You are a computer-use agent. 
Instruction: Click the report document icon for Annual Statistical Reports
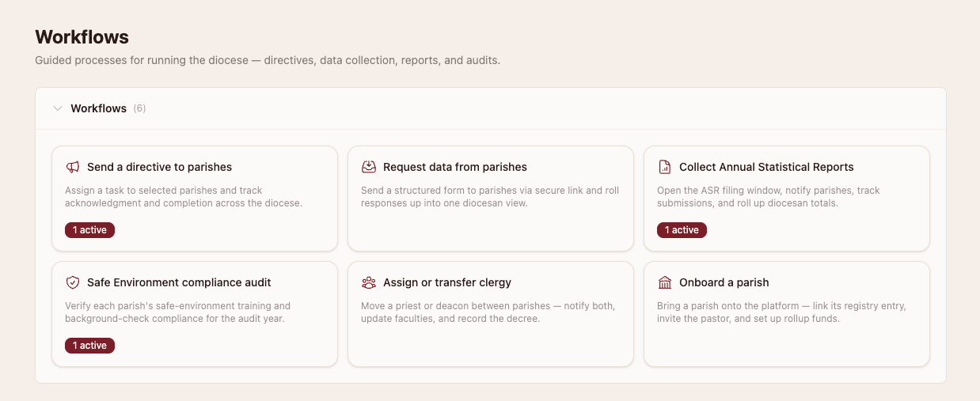click(x=665, y=167)
